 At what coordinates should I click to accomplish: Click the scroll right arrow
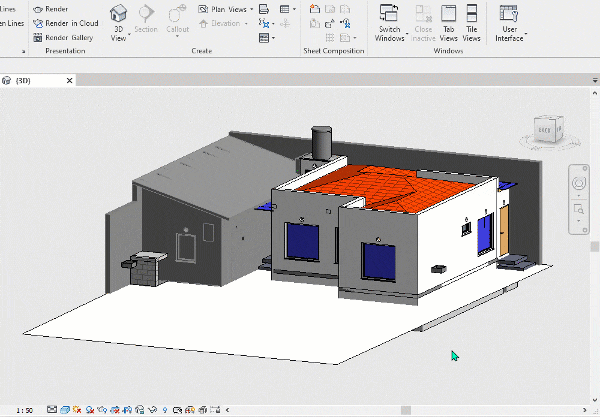point(585,410)
